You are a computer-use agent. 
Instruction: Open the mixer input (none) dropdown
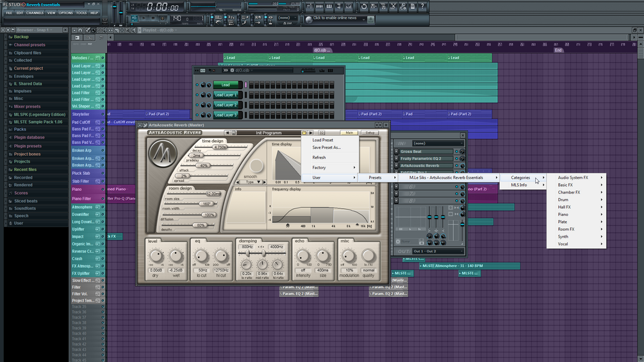pos(438,144)
